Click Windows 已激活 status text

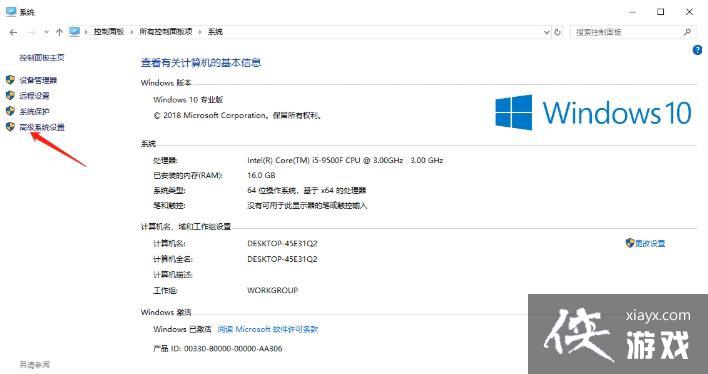182,329
